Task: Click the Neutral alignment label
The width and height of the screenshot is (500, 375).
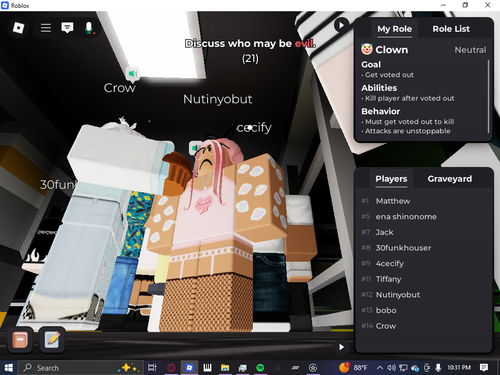Action: 470,50
